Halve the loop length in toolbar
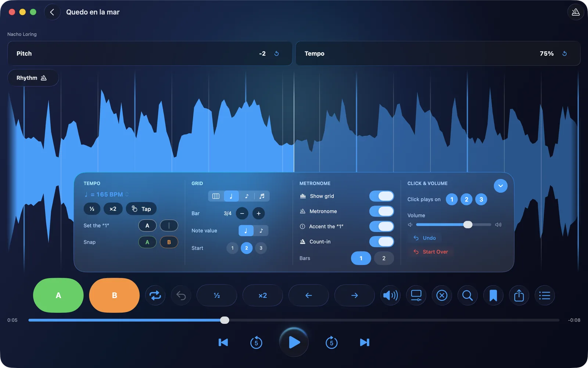Viewport: 588px width, 368px height. 217,295
